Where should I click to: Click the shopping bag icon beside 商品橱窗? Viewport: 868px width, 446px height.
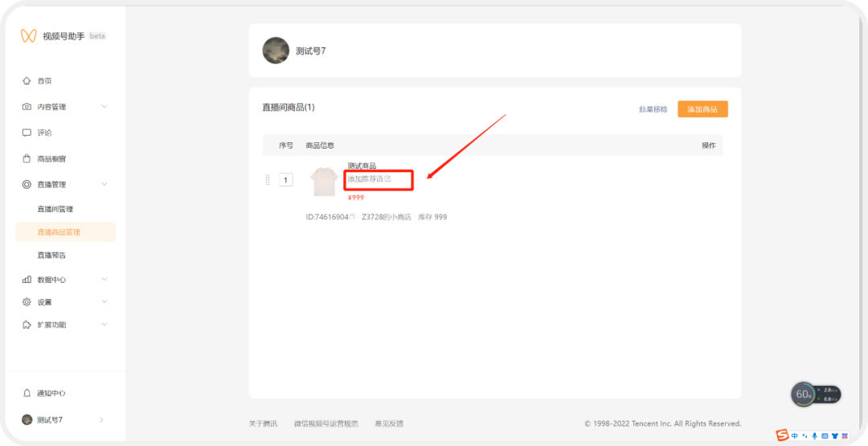(27, 159)
